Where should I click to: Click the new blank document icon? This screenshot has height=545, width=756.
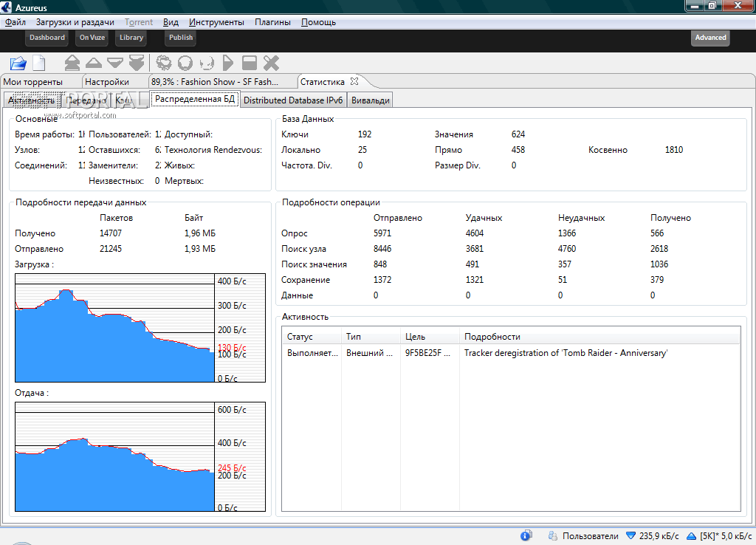point(38,64)
